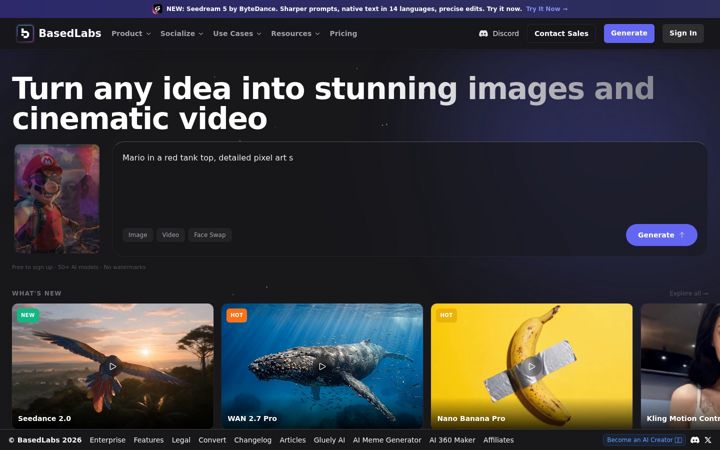
Task: Open the Pricing page
Action: coord(343,34)
